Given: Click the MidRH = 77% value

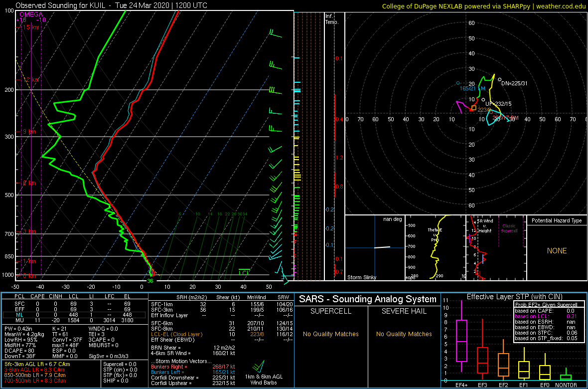Looking at the screenshot, I should pyautogui.click(x=20, y=345).
